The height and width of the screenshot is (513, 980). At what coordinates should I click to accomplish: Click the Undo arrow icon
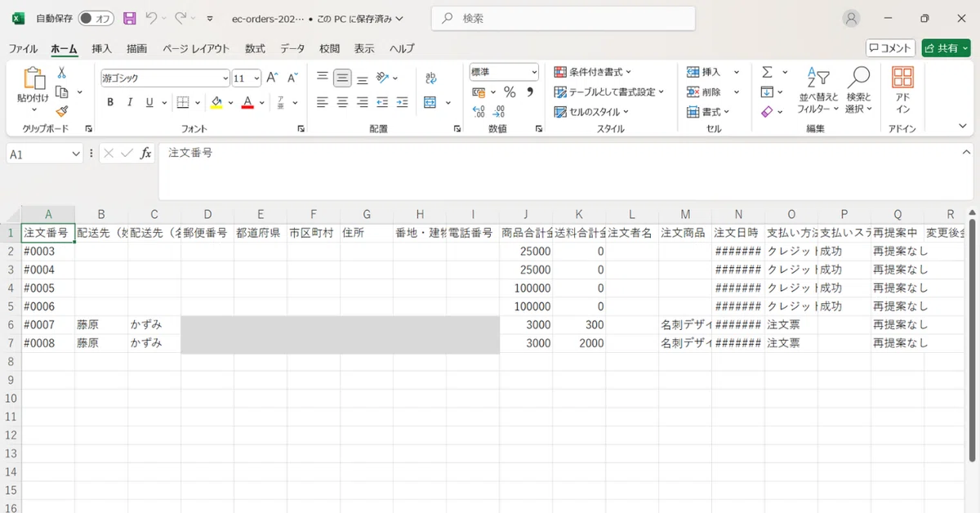click(151, 18)
